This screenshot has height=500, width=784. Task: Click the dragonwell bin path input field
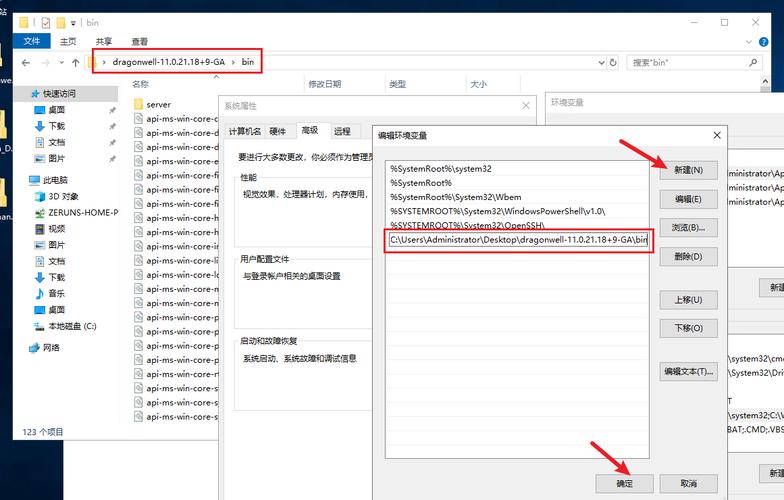tap(518, 240)
